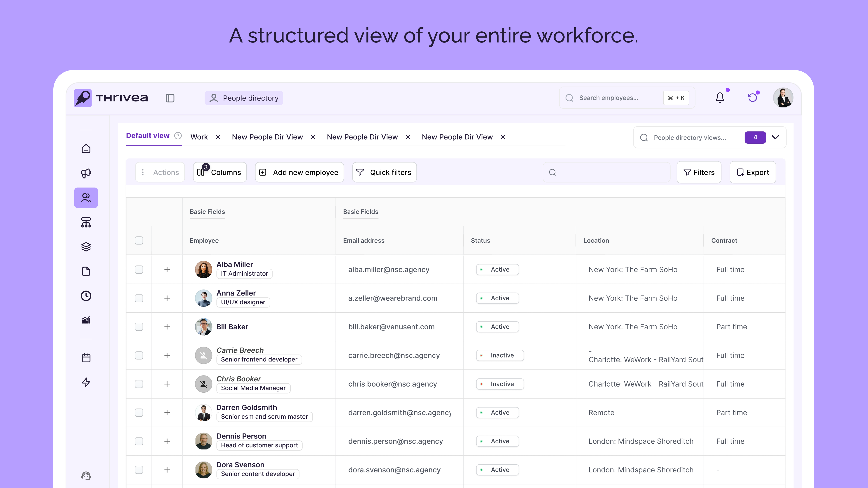Select the Default view tab
This screenshot has height=488, width=868.
coord(148,136)
